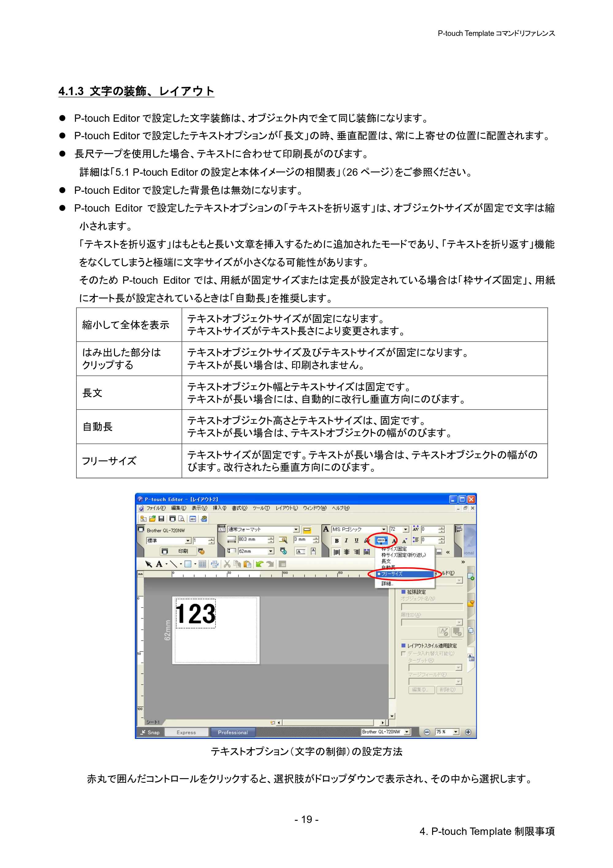
Task: Click the grey Redo arrow
Action: pos(270,564)
